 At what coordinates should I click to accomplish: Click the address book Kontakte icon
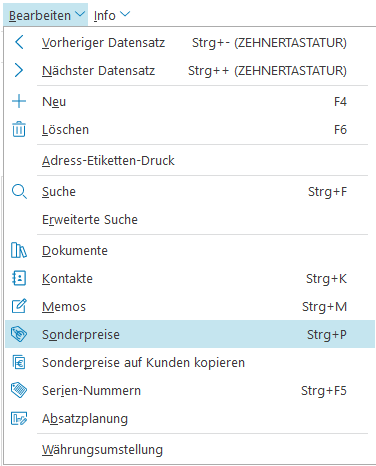click(19, 278)
